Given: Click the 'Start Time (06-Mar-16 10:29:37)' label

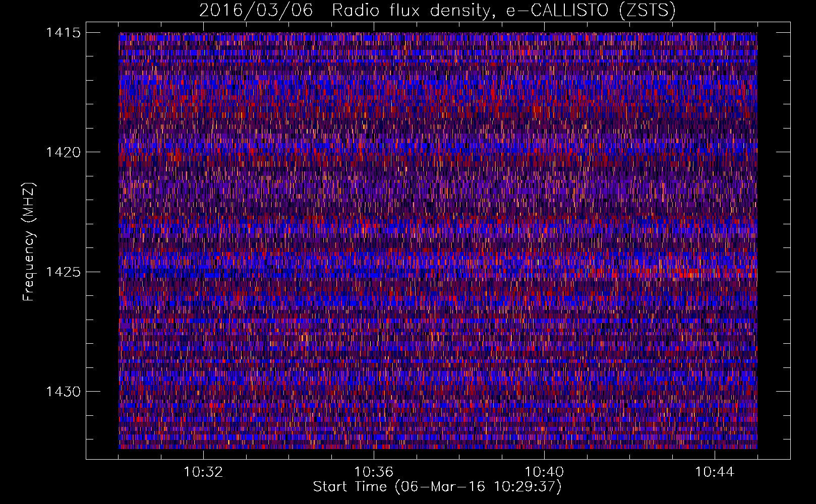Looking at the screenshot, I should pos(437,487).
